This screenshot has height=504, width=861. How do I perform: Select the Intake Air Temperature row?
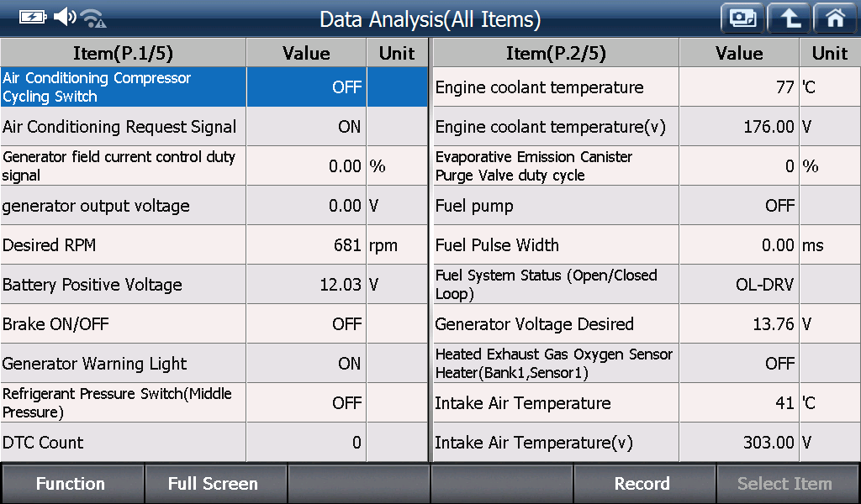click(x=647, y=403)
